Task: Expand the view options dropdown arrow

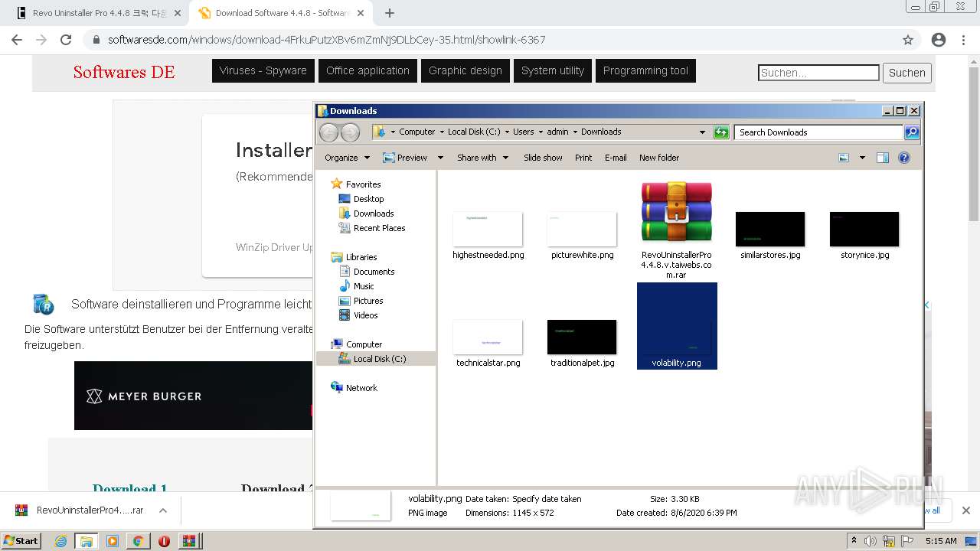Action: [862, 158]
